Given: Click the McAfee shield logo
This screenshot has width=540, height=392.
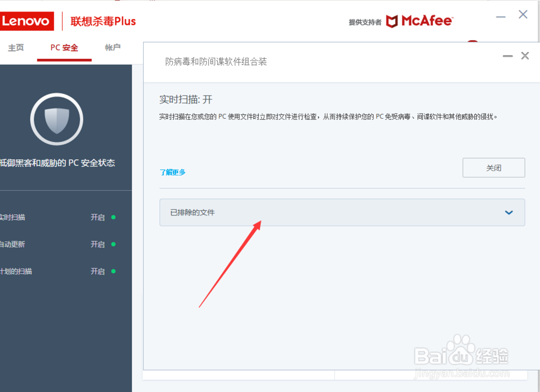Looking at the screenshot, I should [x=394, y=21].
